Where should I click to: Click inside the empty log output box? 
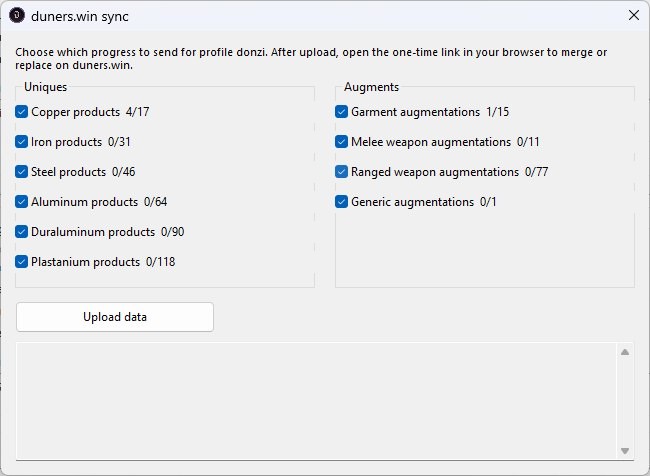[x=316, y=401]
